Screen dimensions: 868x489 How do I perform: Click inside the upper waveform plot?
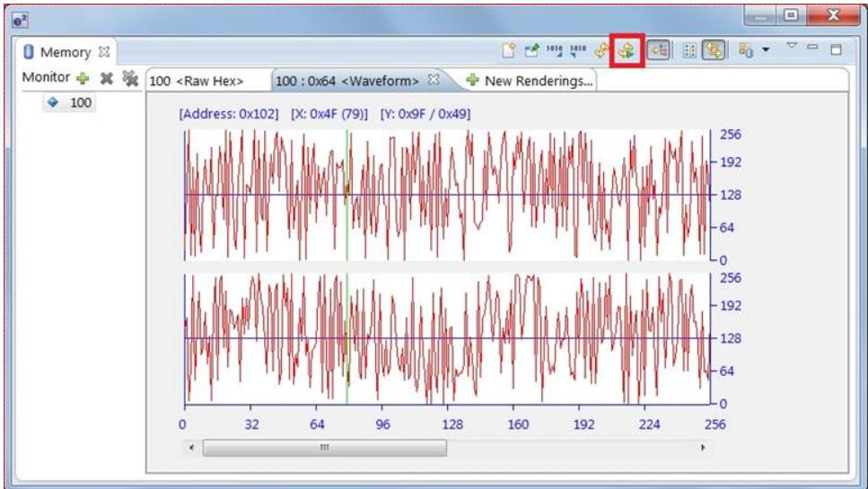click(447, 195)
